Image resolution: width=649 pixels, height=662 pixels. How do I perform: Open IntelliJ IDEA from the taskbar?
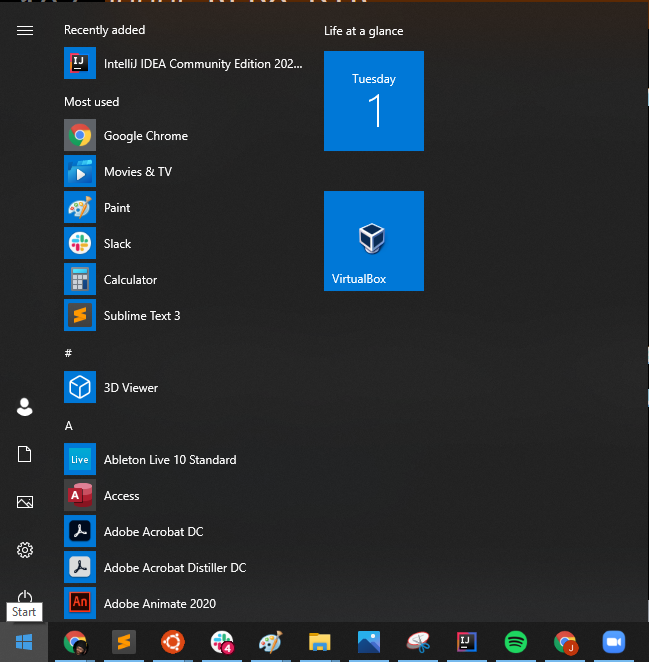467,642
